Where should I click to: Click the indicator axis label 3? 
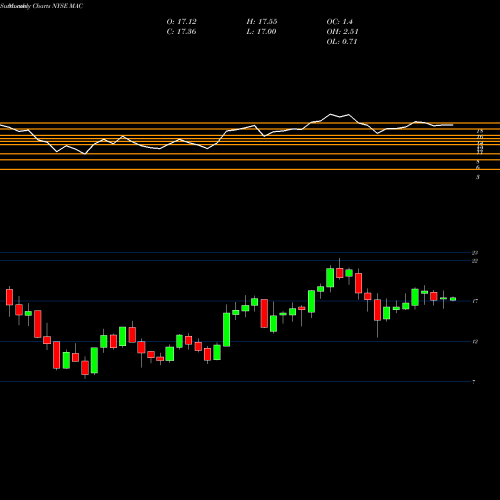[478, 177]
